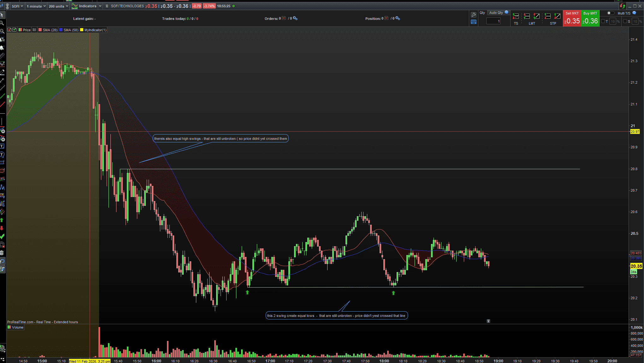Click the blue keyboard shortcuts icon
644x363 pixels.
coord(473,22)
